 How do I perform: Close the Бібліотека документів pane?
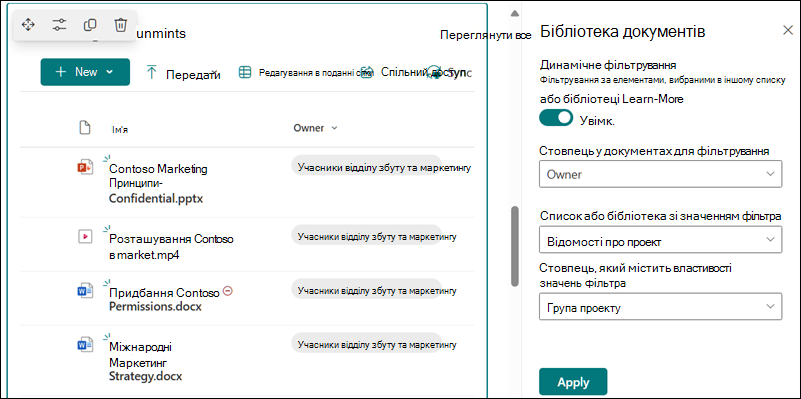click(x=788, y=30)
